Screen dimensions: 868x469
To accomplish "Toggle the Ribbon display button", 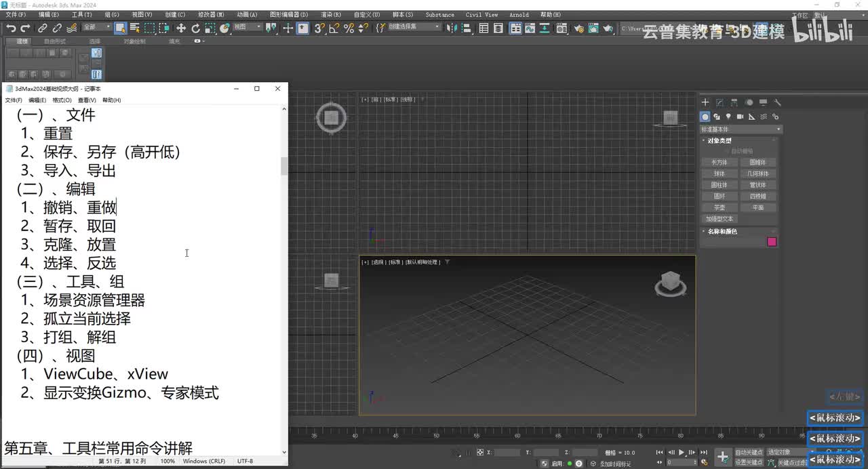I will tap(515, 28).
